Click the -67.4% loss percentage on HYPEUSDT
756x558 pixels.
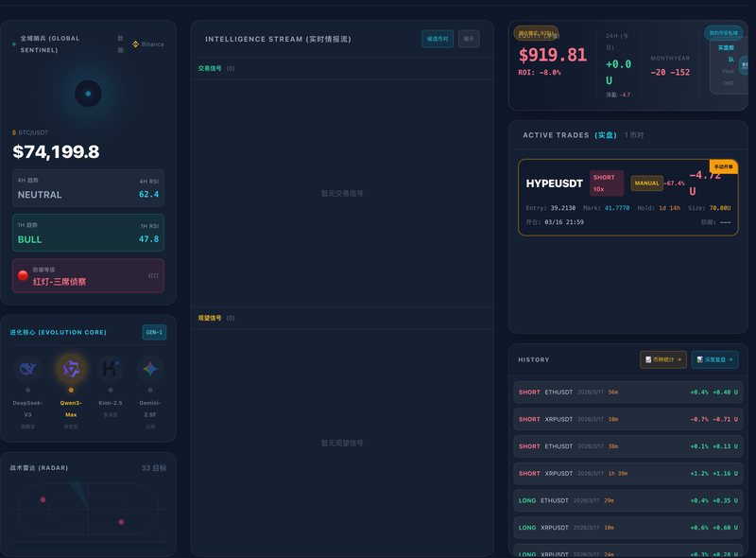click(x=674, y=183)
